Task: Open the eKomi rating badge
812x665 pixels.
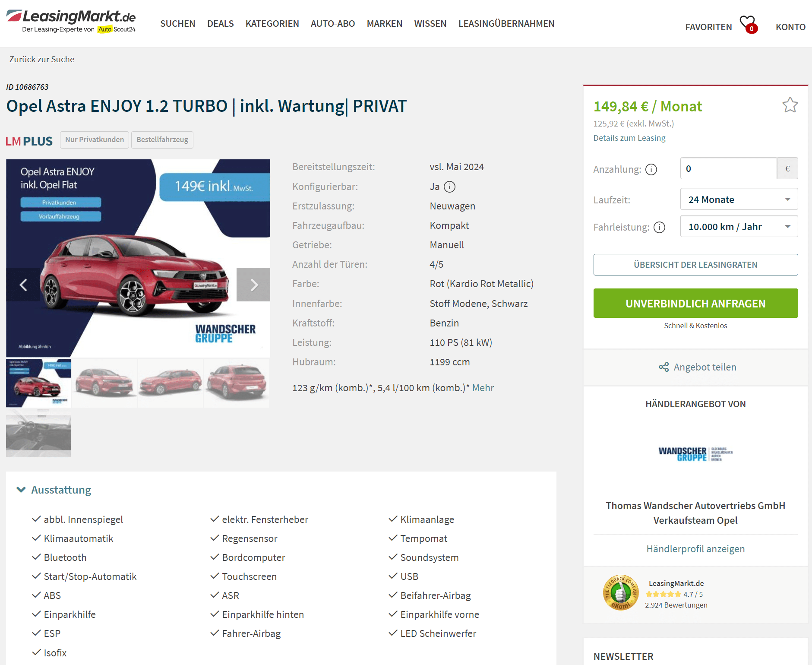Action: click(620, 592)
